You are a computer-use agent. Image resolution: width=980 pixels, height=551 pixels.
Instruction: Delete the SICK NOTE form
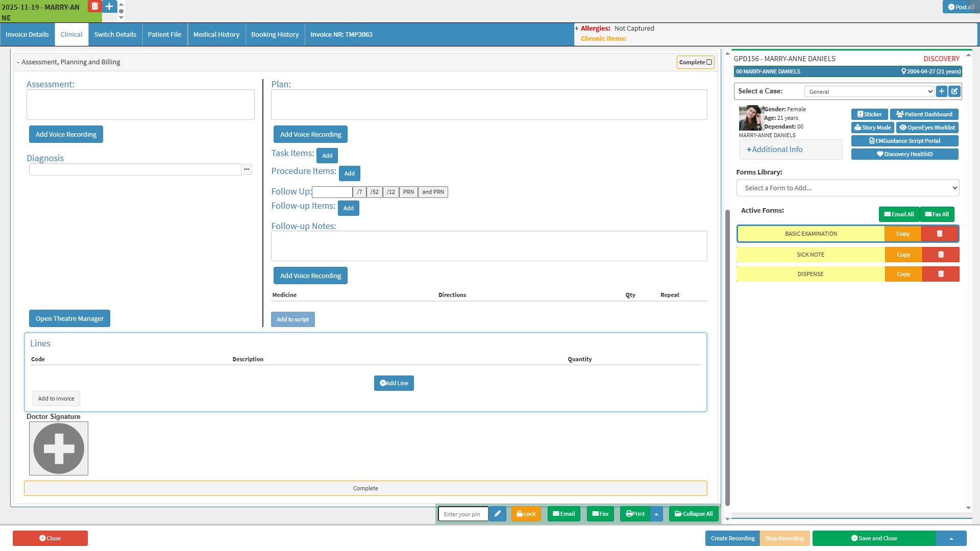[x=941, y=255]
